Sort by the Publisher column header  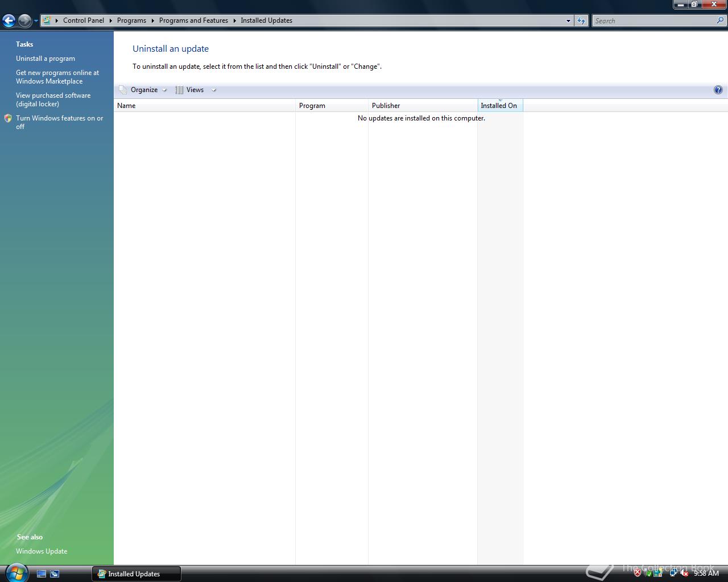[423, 106]
